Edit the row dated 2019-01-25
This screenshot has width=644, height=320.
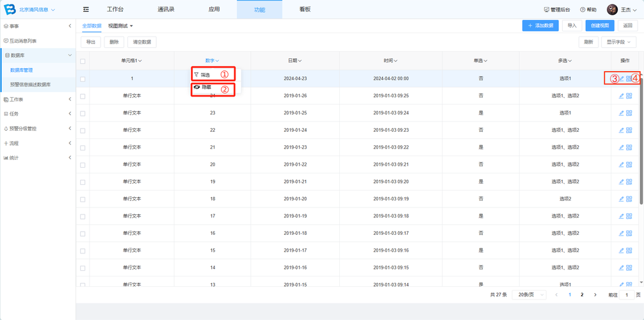[x=621, y=113]
